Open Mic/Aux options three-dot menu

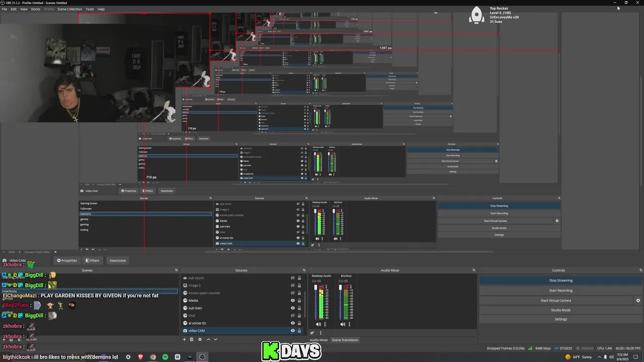coord(349,324)
